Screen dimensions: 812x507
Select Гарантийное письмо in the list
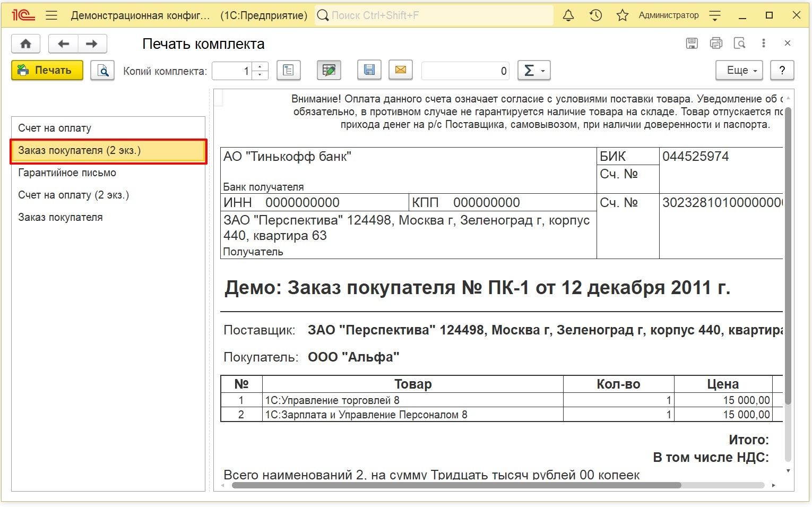coord(108,173)
